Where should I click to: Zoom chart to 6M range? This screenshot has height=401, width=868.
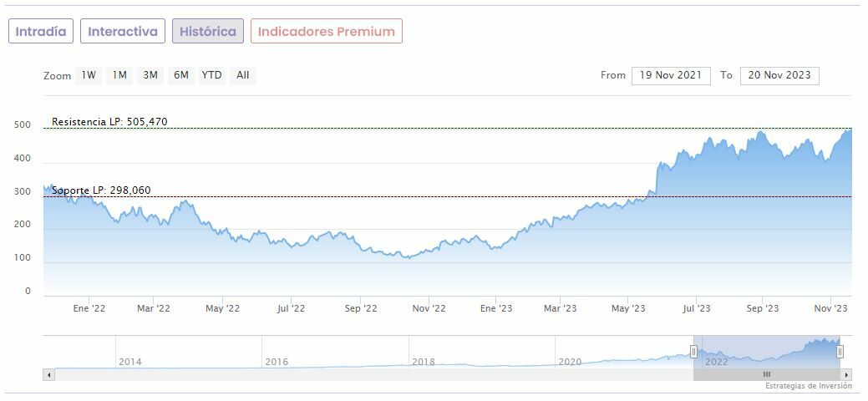click(x=181, y=75)
